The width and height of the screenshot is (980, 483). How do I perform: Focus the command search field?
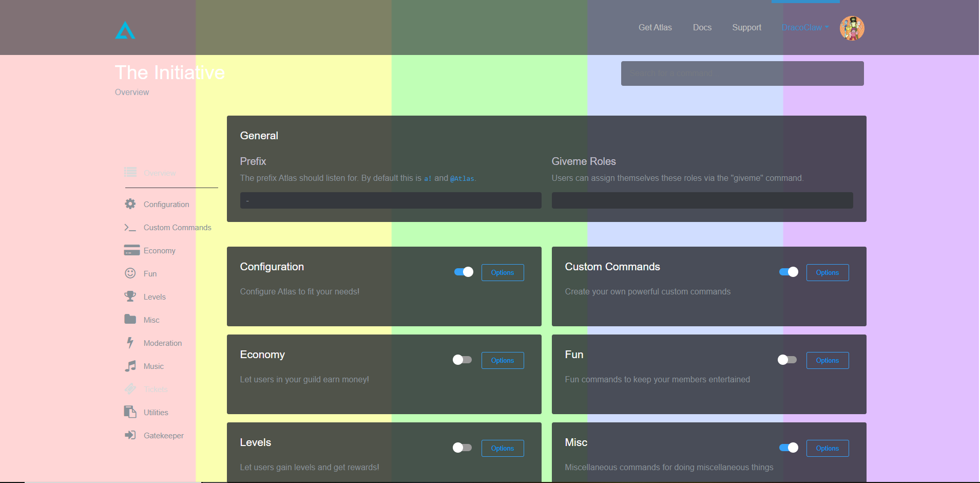coord(742,73)
